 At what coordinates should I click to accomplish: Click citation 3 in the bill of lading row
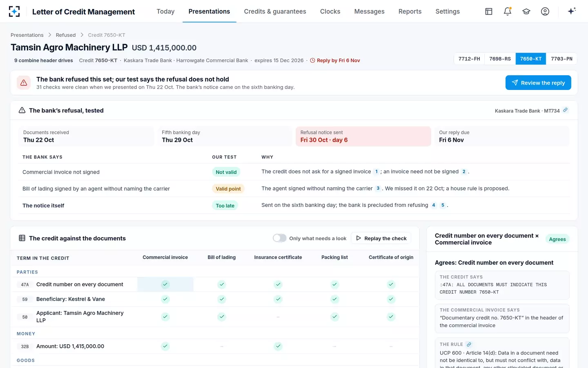pos(378,188)
